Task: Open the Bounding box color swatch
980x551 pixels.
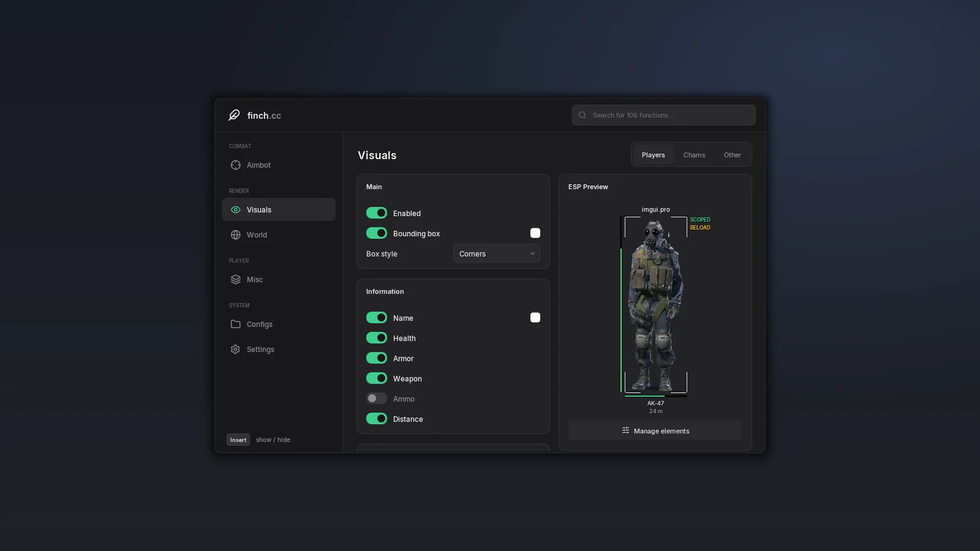Action: point(535,233)
